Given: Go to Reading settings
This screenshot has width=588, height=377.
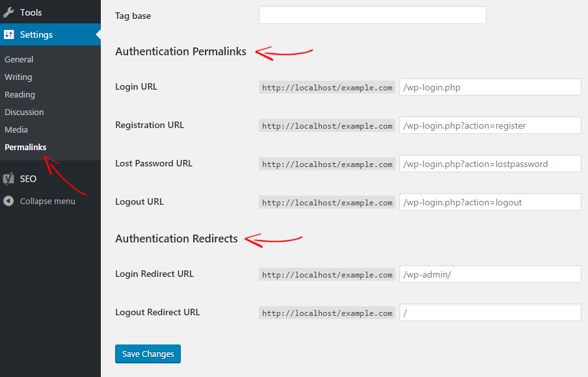Looking at the screenshot, I should pyautogui.click(x=20, y=95).
